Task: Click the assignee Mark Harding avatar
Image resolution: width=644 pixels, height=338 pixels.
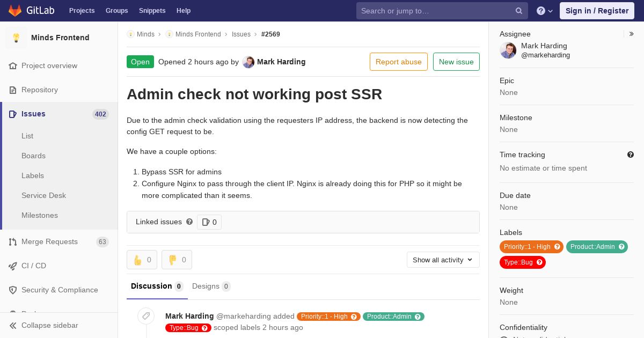Action: [508, 50]
